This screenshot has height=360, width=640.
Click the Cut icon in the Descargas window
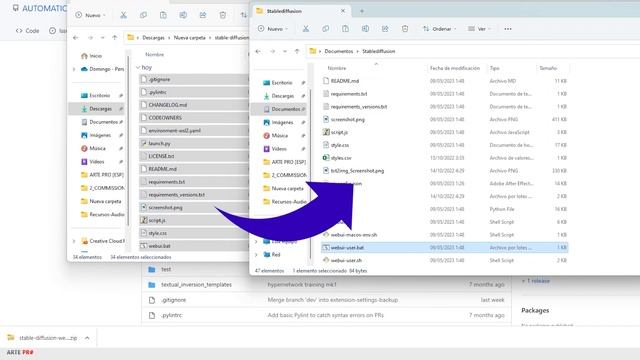123,15
